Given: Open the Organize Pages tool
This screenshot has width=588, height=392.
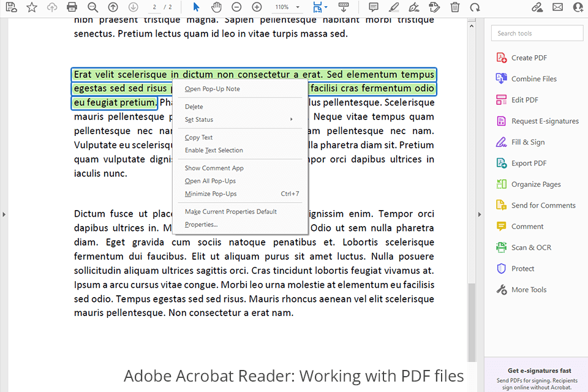Looking at the screenshot, I should tap(529, 184).
